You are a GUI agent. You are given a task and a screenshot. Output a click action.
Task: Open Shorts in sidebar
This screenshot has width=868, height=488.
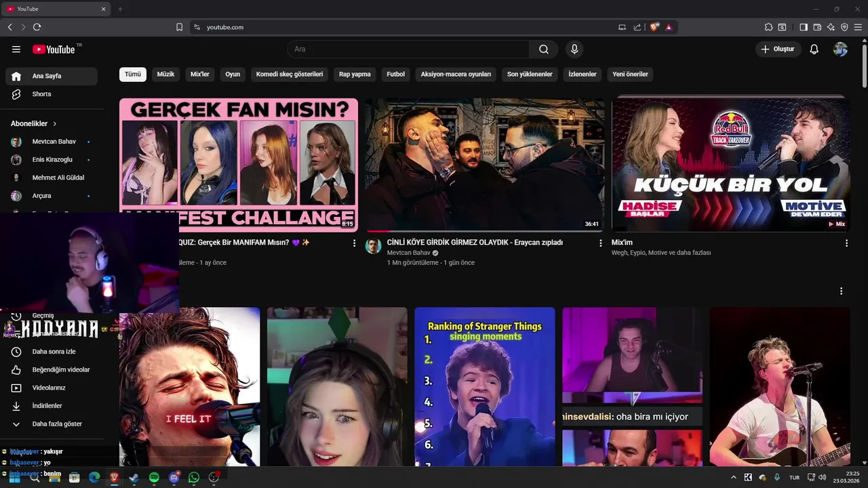pos(52,94)
